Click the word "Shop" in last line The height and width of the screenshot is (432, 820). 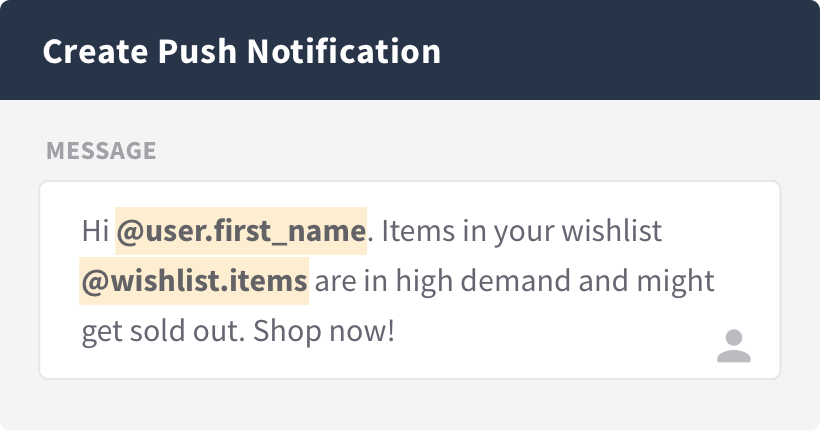pos(285,331)
